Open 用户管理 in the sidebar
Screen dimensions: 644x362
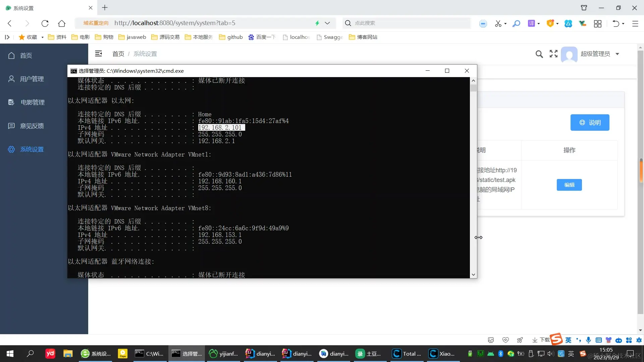[32, 79]
